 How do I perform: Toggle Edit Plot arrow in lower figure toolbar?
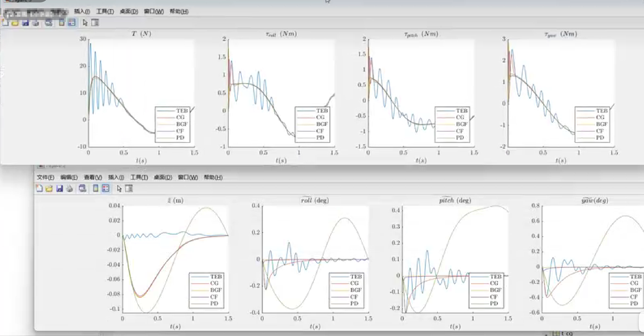tap(119, 188)
